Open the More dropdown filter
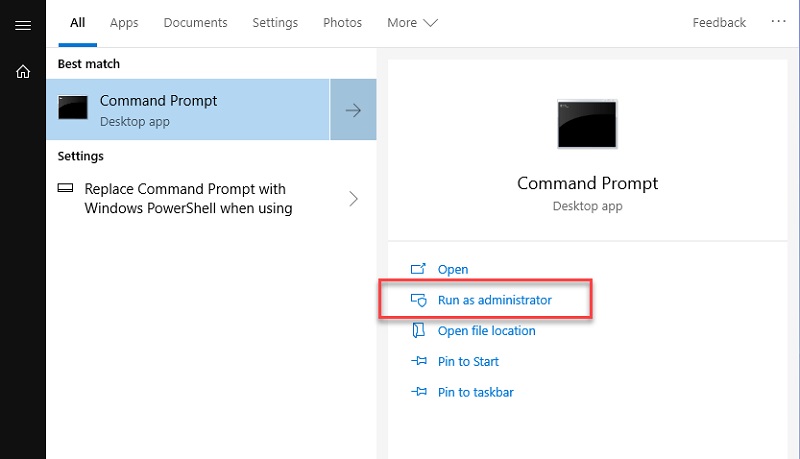The height and width of the screenshot is (459, 800). click(412, 23)
